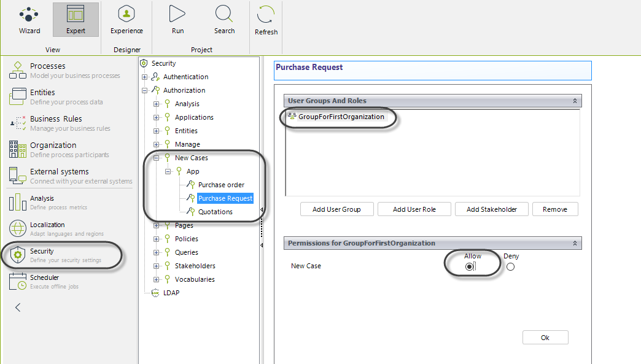Select the Authorization node icon
The height and width of the screenshot is (364, 641).
[155, 90]
